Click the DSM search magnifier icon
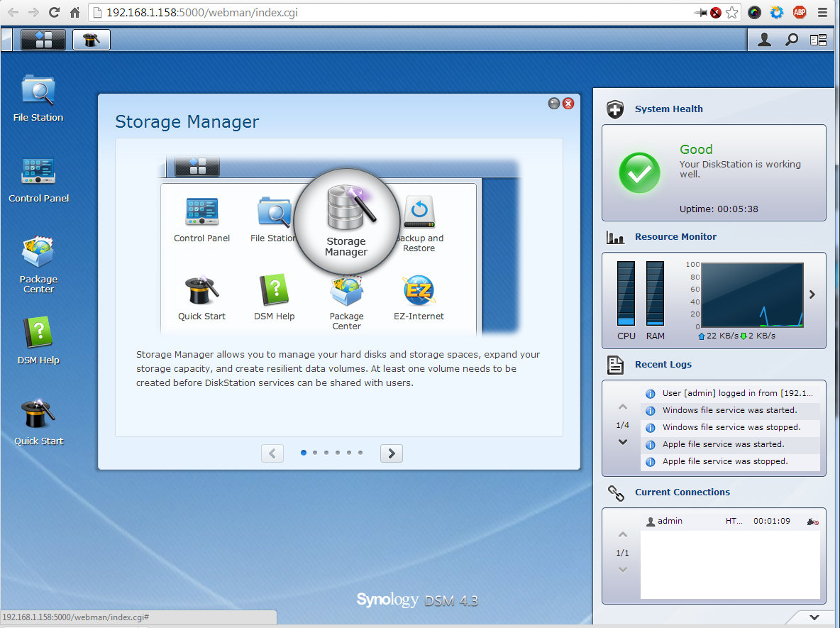The image size is (840, 628). tap(792, 40)
